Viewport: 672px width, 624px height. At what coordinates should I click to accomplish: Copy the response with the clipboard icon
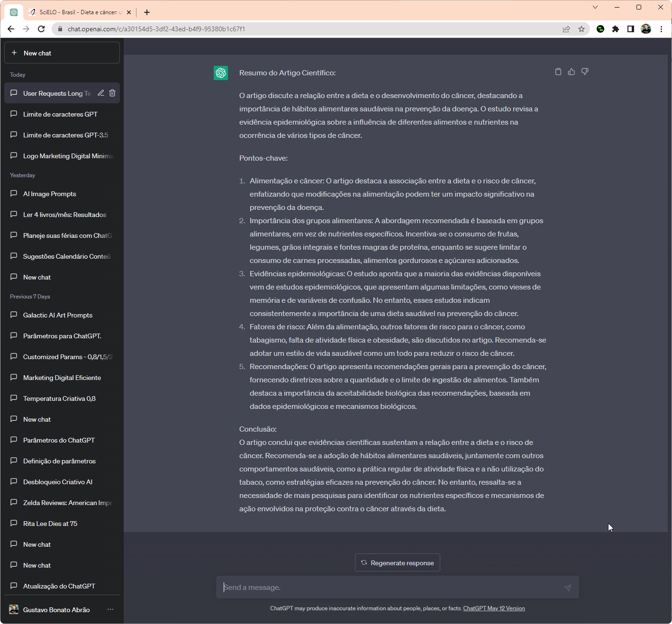[558, 72]
